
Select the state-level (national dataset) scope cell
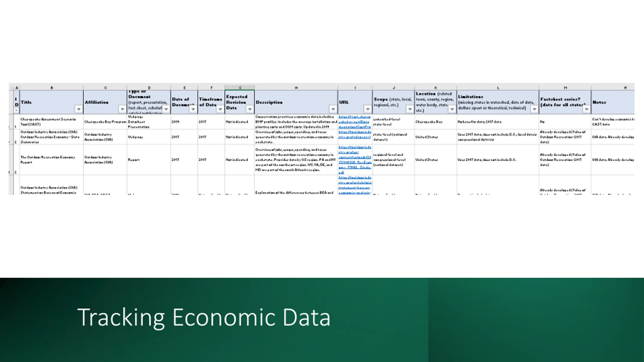point(394,137)
